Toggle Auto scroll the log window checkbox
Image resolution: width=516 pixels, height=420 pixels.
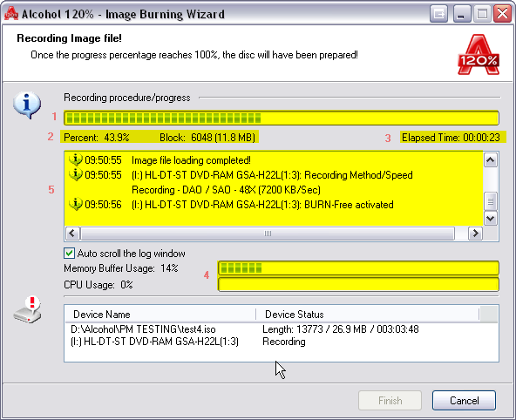(69, 254)
